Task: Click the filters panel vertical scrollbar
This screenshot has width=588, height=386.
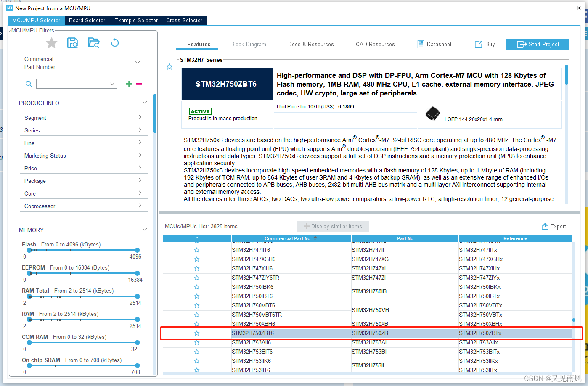Action: 155,114
